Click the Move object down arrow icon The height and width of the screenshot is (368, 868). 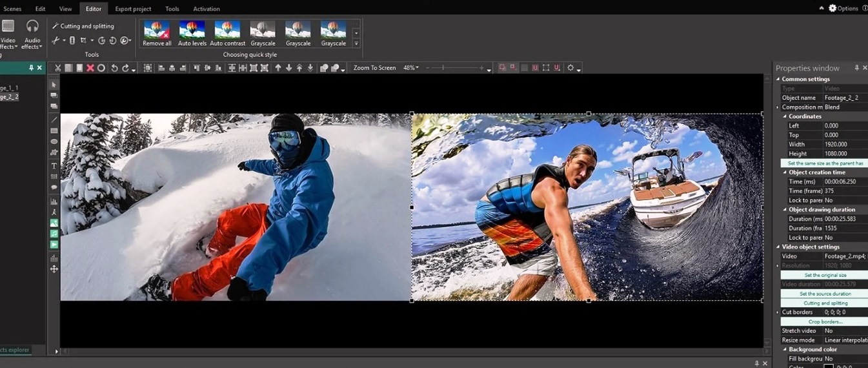pos(289,68)
